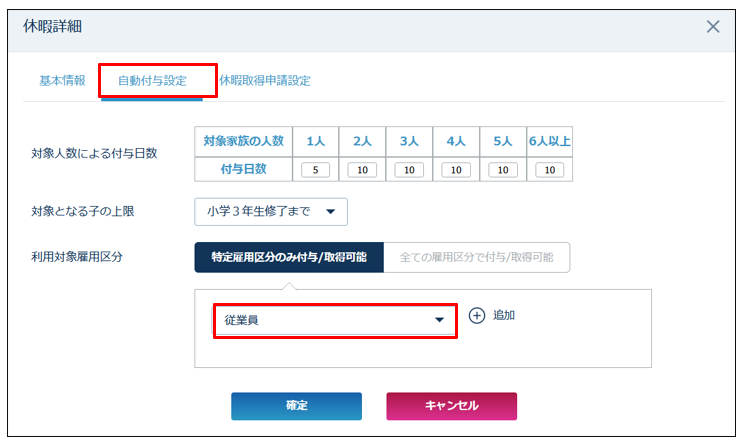Click the arrow on the 従業員 dropdown

438,320
